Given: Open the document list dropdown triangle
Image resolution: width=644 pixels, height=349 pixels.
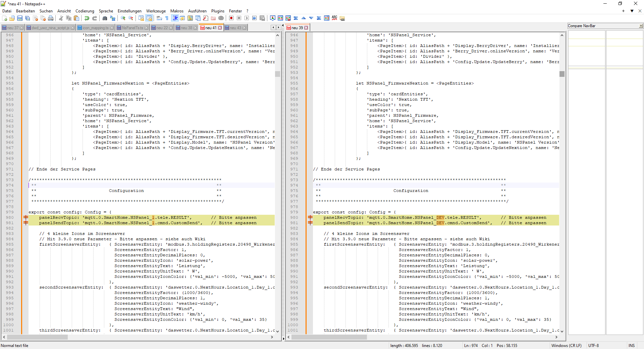Looking at the screenshot, I should [x=632, y=11].
